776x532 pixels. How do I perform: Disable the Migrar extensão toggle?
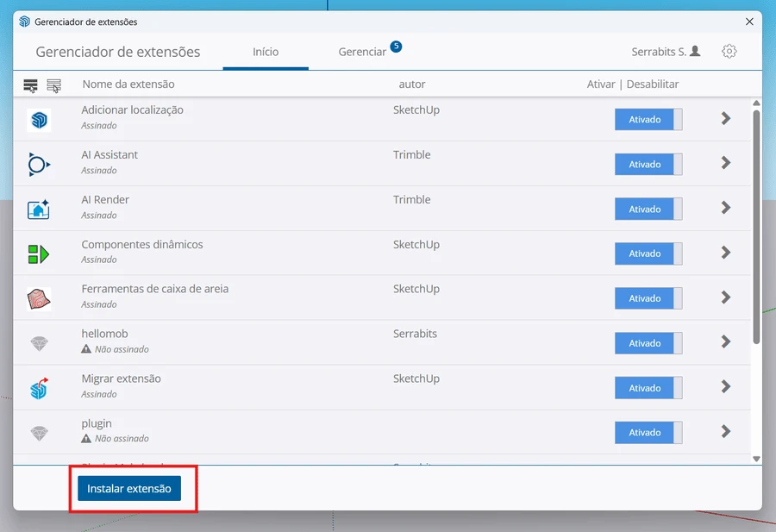coord(648,388)
